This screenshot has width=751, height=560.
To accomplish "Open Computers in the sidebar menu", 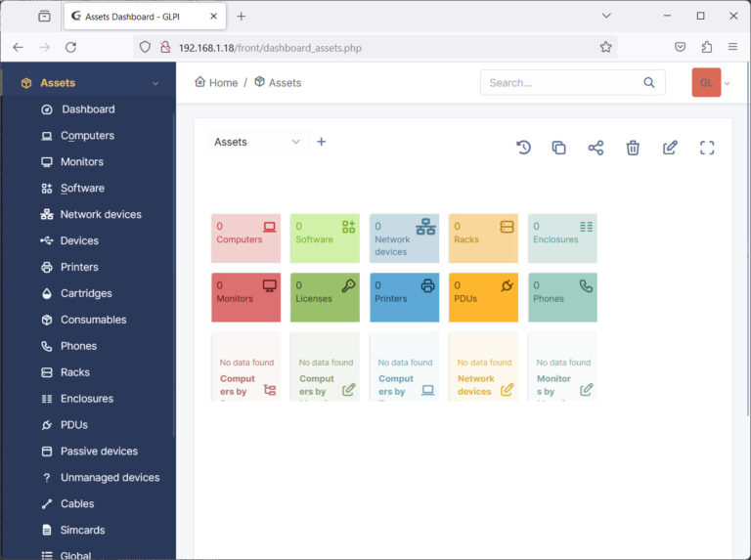I will [87, 136].
